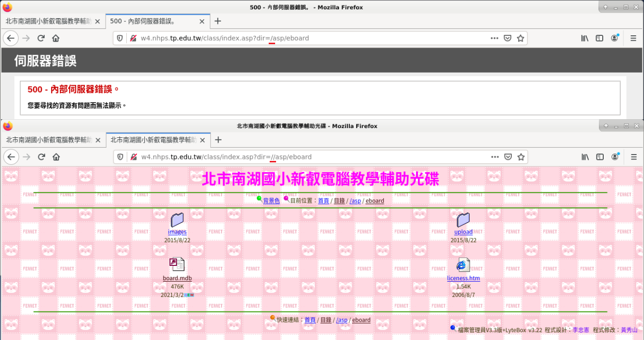Close first tab in bottom window
This screenshot has height=340, width=644.
(97, 140)
